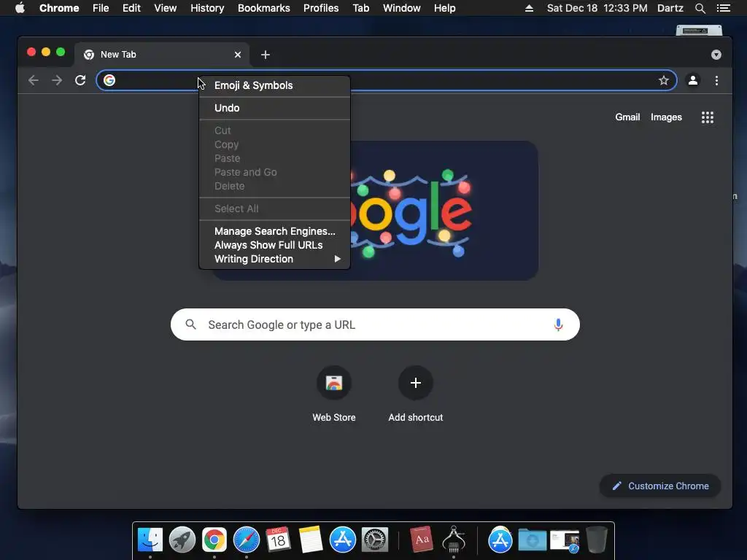Viewport: 747px width, 560px height.
Task: Open the tab search dropdown arrow
Action: tap(716, 55)
